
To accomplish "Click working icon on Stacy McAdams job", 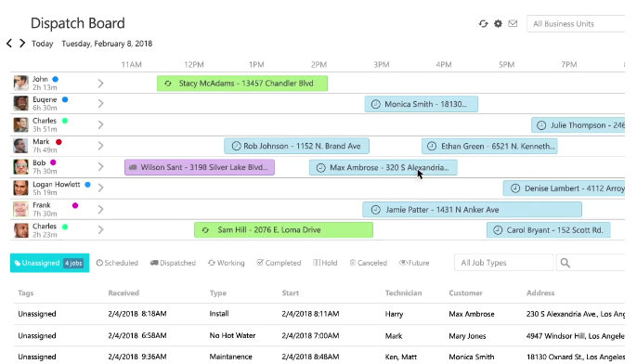I will click(168, 84).
